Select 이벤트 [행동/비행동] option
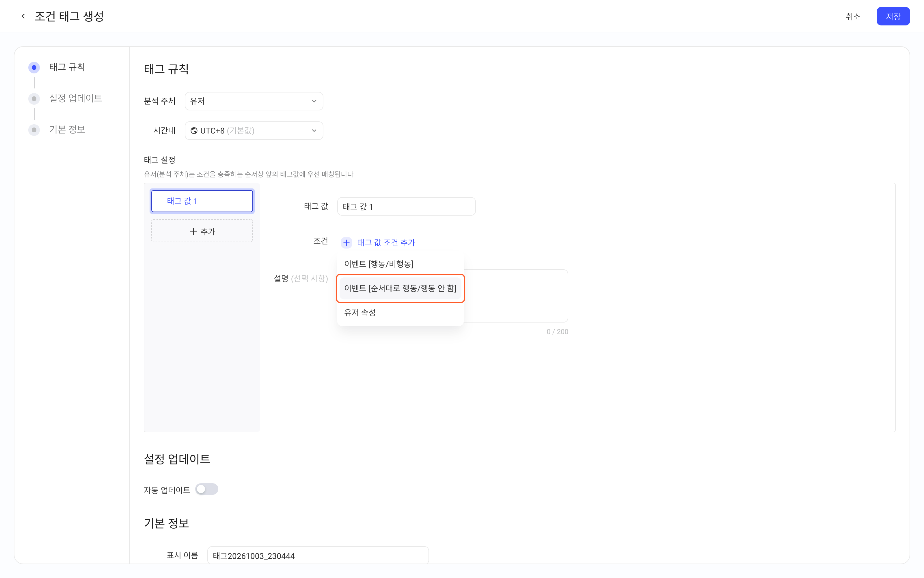The image size is (924, 578). click(x=400, y=264)
